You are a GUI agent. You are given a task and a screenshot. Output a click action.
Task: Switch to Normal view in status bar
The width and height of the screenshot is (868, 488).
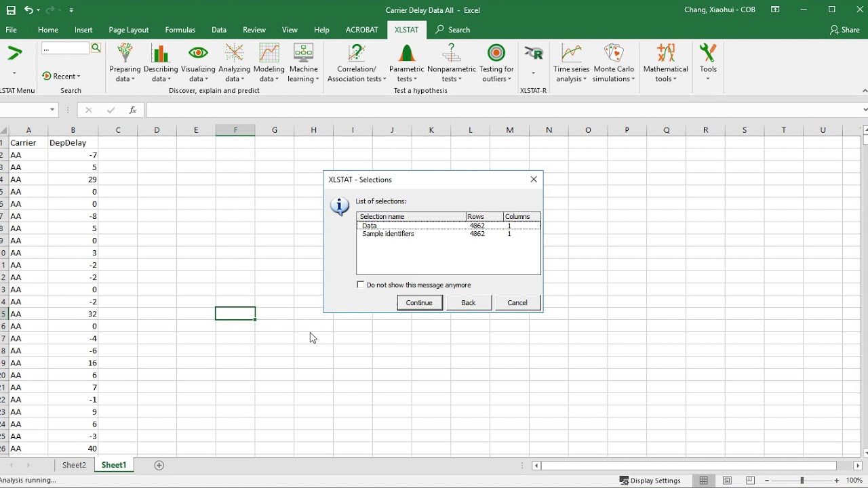pyautogui.click(x=704, y=481)
